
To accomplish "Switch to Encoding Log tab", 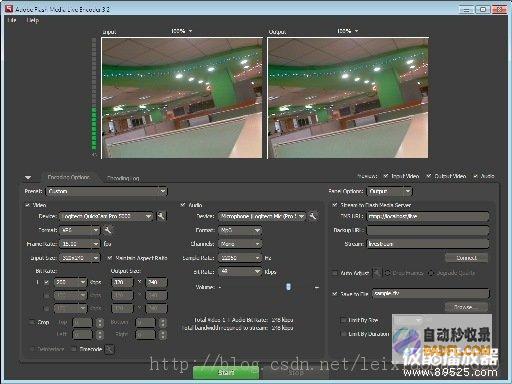I will click(123, 178).
